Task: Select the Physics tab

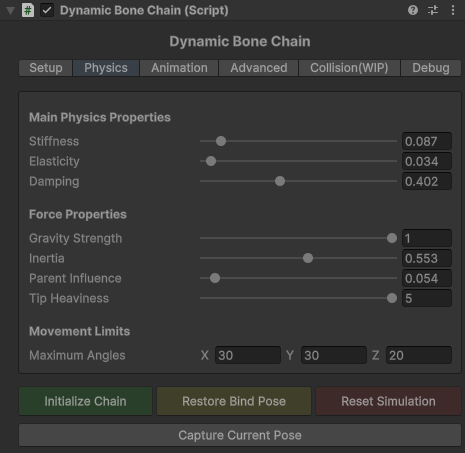Action: click(106, 68)
